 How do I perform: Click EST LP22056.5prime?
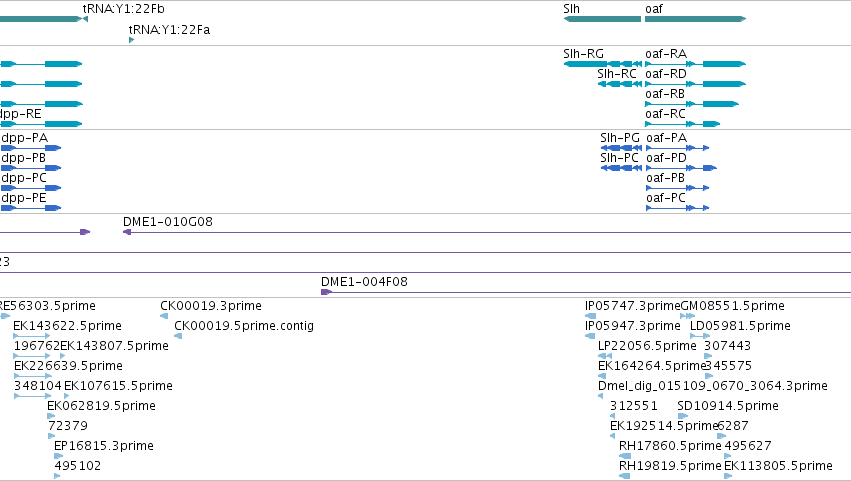tap(647, 346)
